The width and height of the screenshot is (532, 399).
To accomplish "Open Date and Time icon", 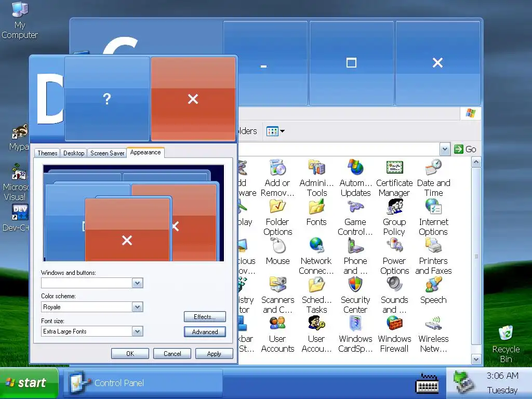I will 434,168.
